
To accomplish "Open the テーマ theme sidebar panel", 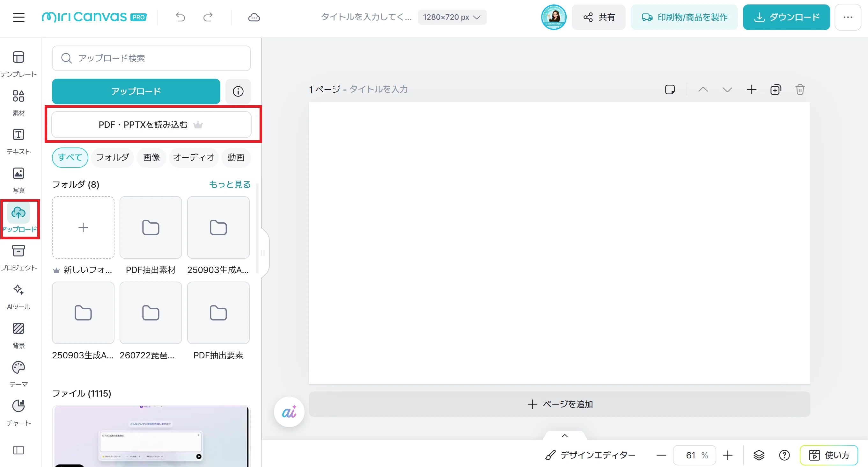I will point(18,374).
